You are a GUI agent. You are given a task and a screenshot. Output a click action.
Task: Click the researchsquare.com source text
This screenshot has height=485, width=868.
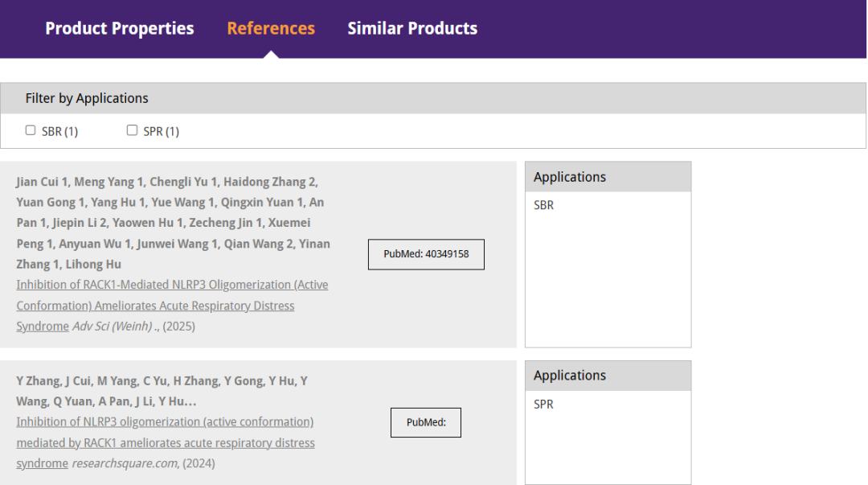coord(125,463)
